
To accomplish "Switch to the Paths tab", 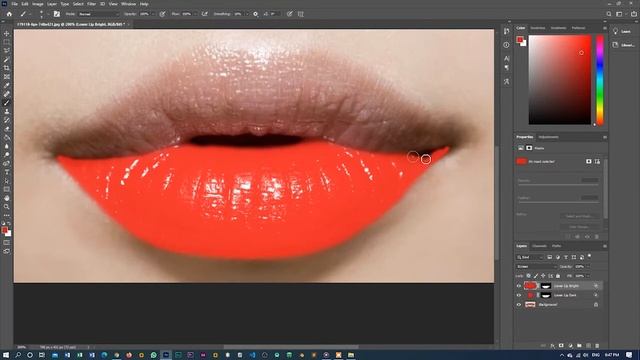I will [x=557, y=246].
